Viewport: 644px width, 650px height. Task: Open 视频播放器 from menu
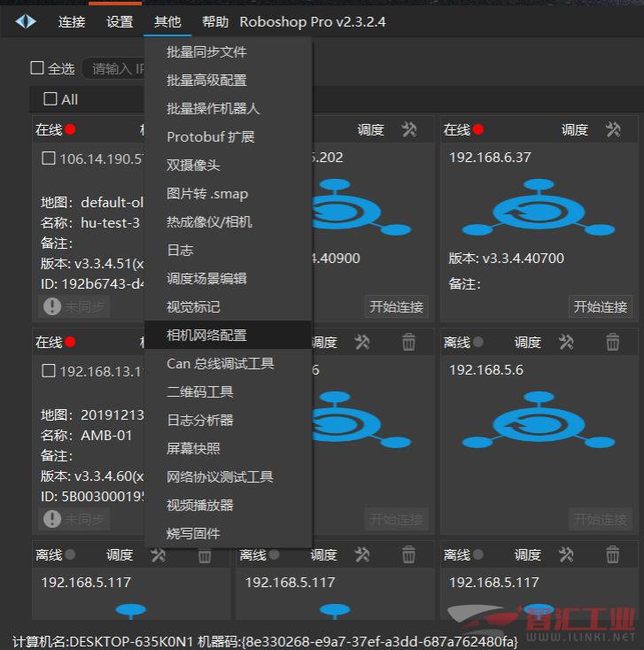[228, 505]
